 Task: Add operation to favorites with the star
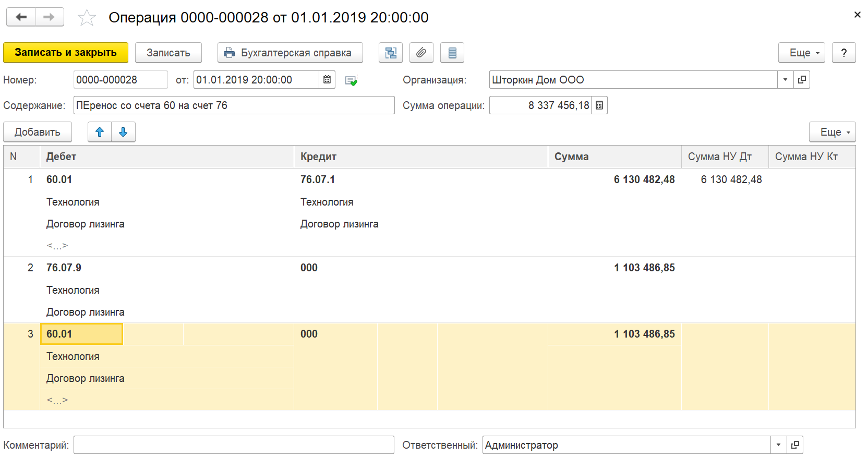tap(87, 18)
